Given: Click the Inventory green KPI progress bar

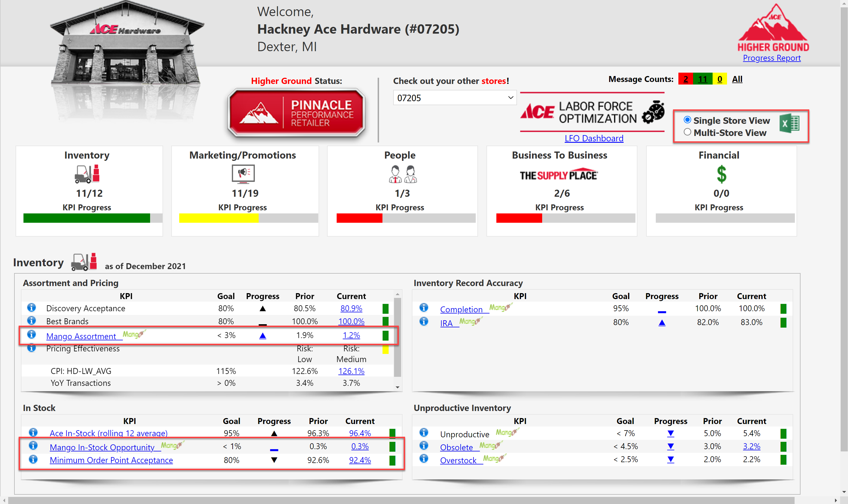Looking at the screenshot, I should tap(86, 218).
